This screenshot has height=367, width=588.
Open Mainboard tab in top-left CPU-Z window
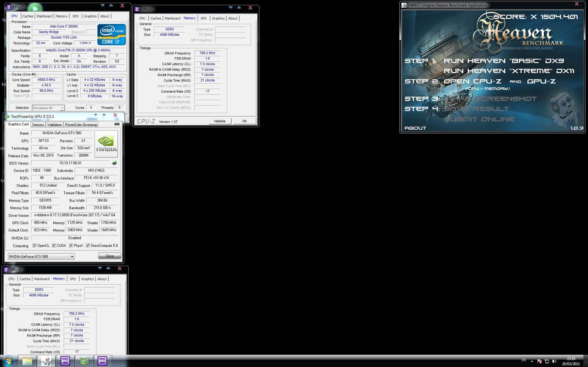pos(44,16)
